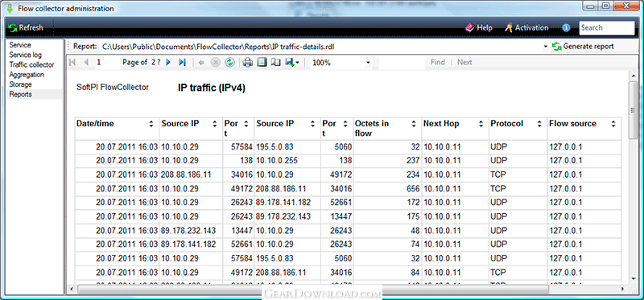This screenshot has height=300, width=644.
Task: Click the Find link
Action: 437,63
